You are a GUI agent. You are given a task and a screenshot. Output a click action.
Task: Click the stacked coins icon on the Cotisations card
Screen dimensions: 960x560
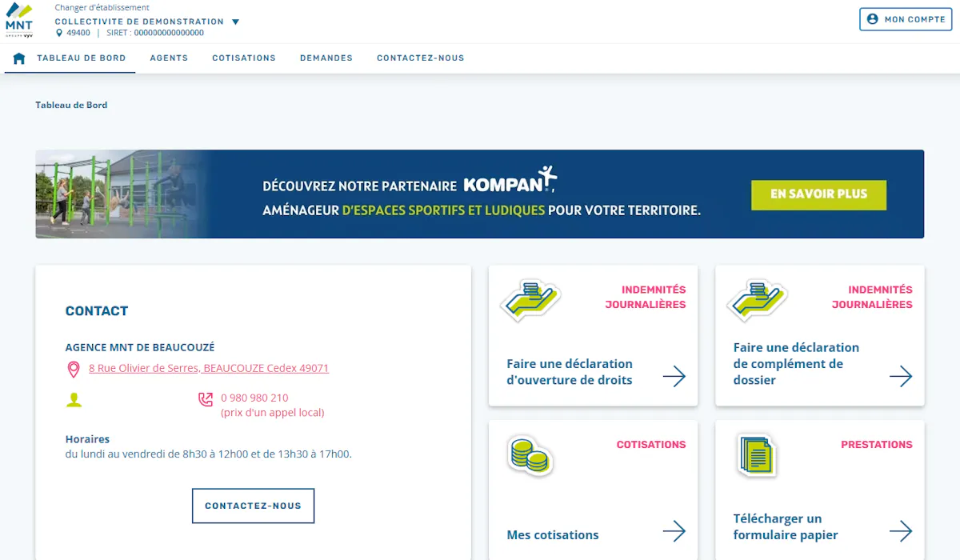(x=528, y=454)
